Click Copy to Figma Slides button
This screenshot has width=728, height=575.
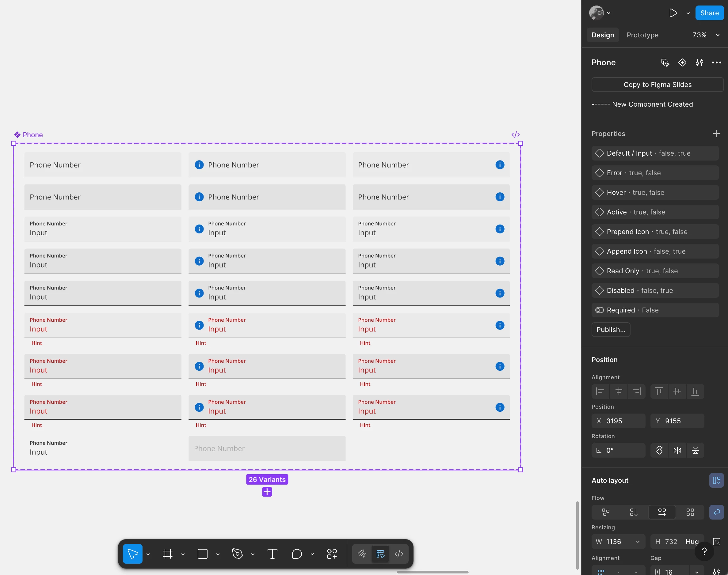point(657,85)
